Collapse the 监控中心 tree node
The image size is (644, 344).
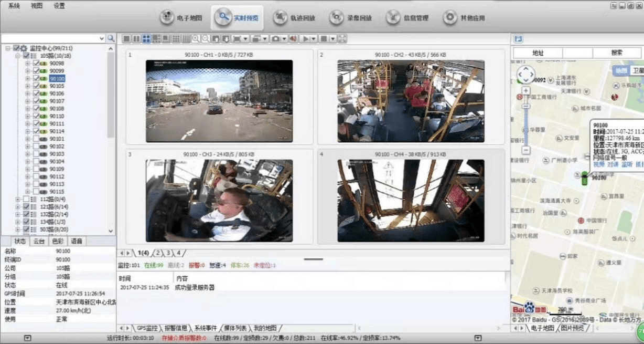tap(8, 48)
